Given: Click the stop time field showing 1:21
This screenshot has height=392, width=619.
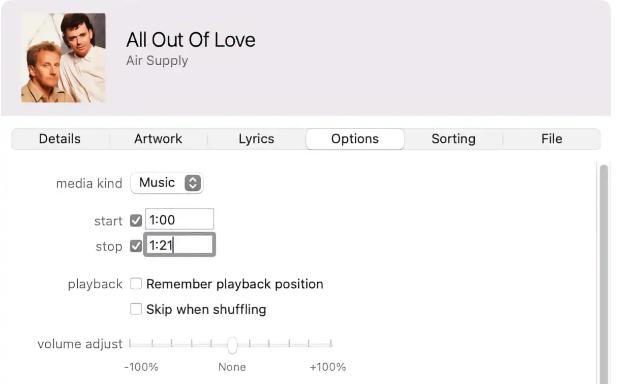Looking at the screenshot, I should pyautogui.click(x=180, y=245).
